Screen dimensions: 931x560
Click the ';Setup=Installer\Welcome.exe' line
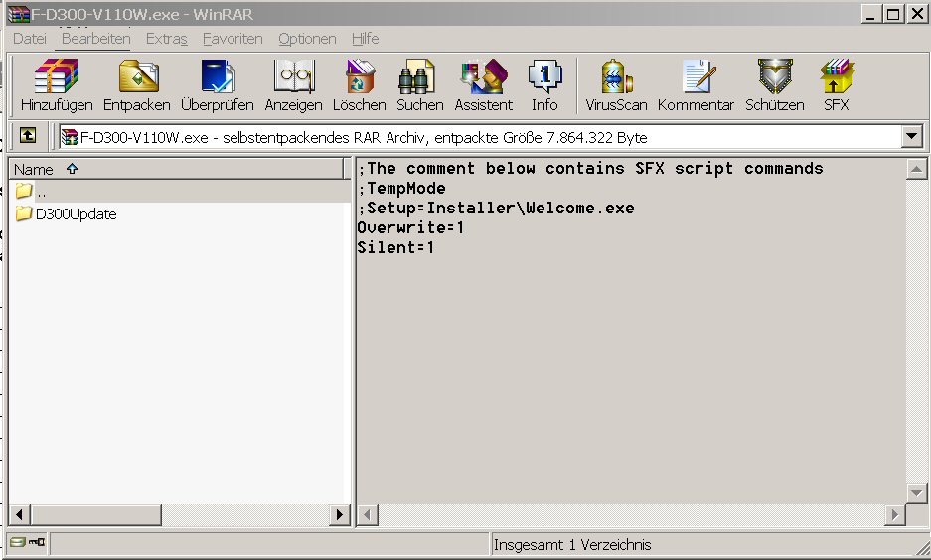pos(496,209)
